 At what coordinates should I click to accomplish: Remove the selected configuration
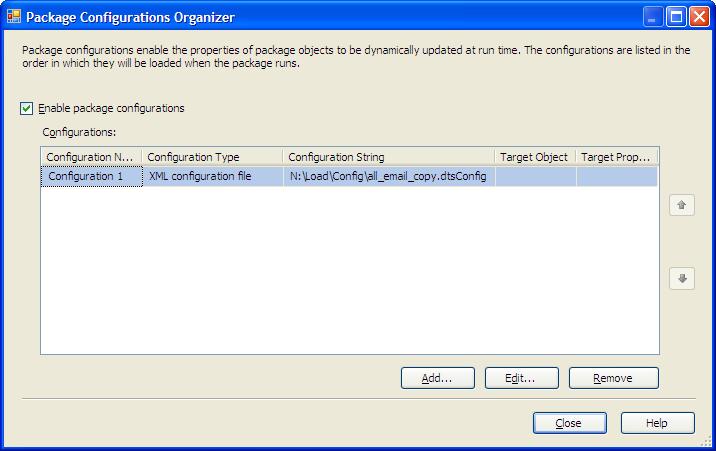pyautogui.click(x=613, y=378)
